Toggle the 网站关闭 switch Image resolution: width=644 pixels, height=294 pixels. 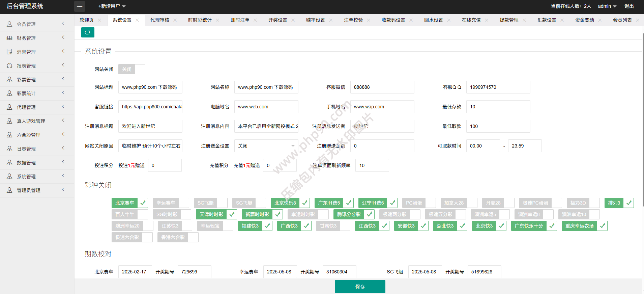tap(131, 69)
